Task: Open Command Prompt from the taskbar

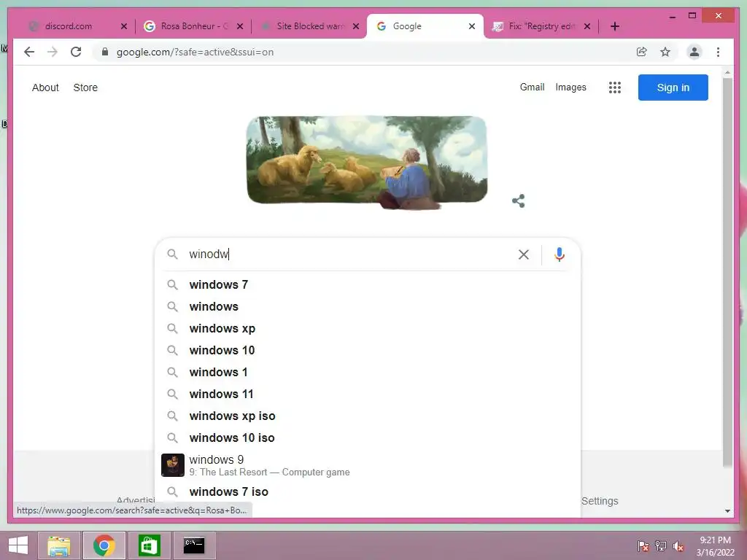Action: tap(194, 545)
